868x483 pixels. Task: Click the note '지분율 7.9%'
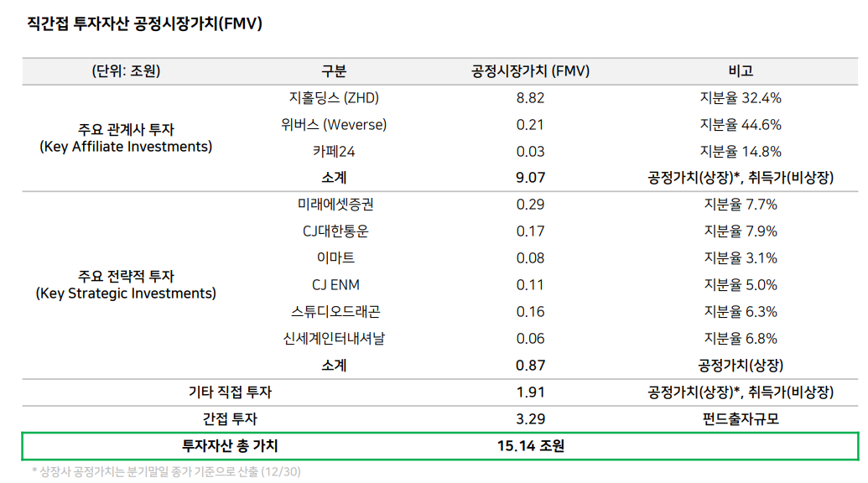click(741, 231)
